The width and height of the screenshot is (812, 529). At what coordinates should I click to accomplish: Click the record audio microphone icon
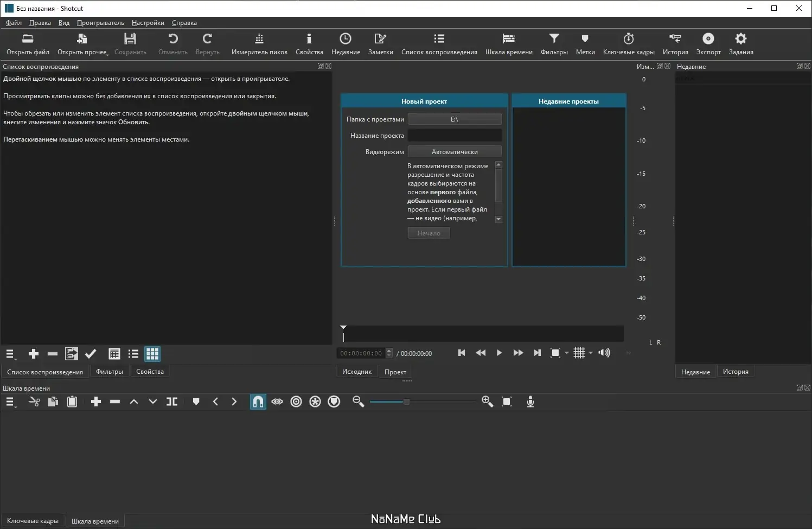click(530, 401)
